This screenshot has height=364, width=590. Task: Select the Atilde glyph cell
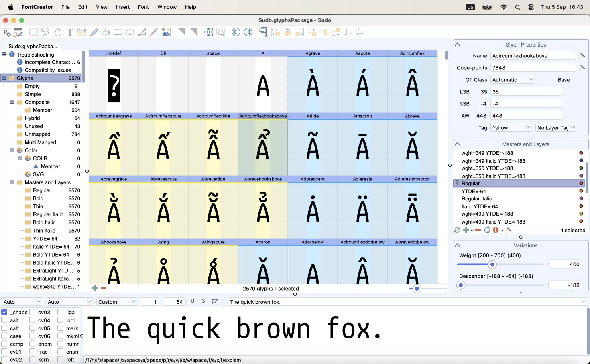(313, 144)
